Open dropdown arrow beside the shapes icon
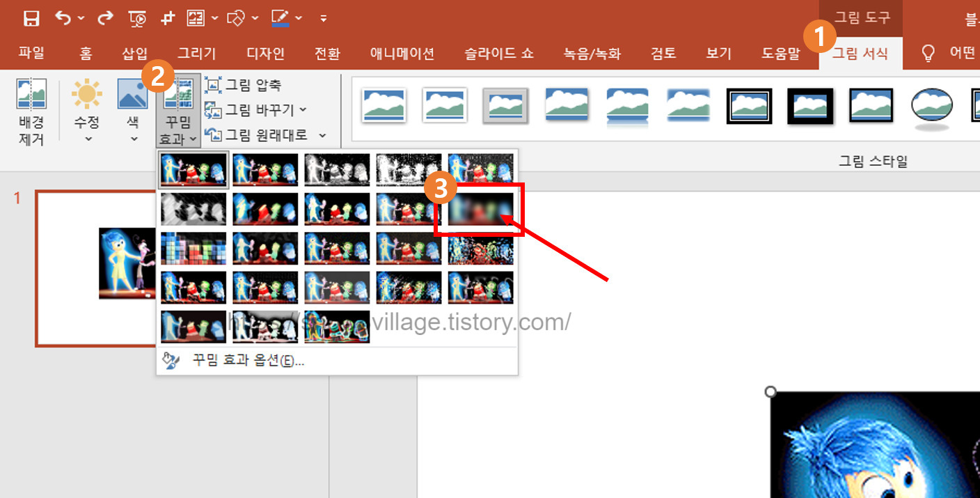The height and width of the screenshot is (498, 980). click(x=255, y=18)
